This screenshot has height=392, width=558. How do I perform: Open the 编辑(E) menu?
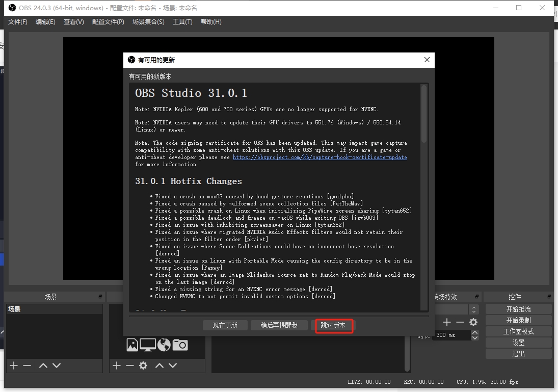point(45,22)
